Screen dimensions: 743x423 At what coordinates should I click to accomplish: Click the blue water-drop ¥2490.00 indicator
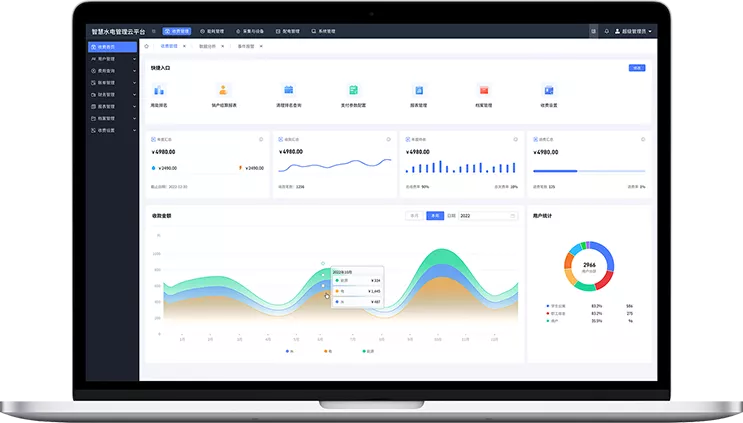pyautogui.click(x=164, y=168)
